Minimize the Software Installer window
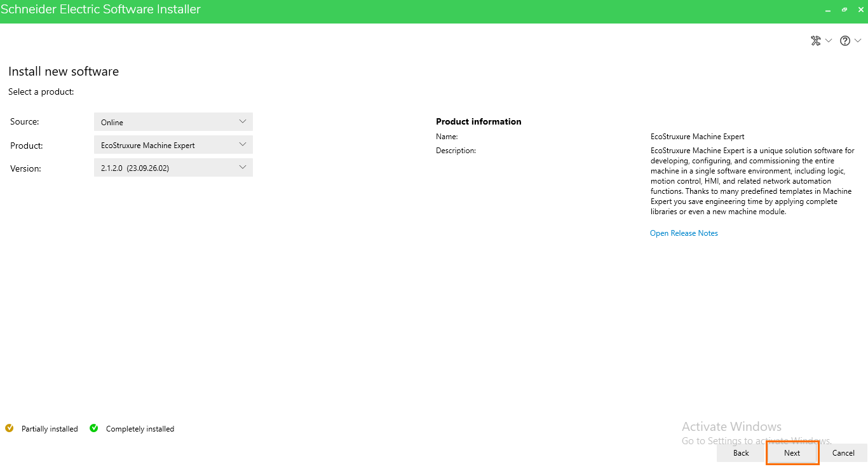 (x=828, y=10)
